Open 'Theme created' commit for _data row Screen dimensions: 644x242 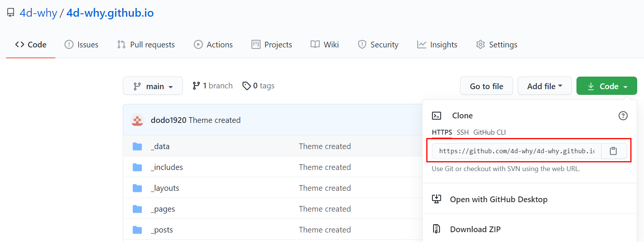click(x=325, y=146)
